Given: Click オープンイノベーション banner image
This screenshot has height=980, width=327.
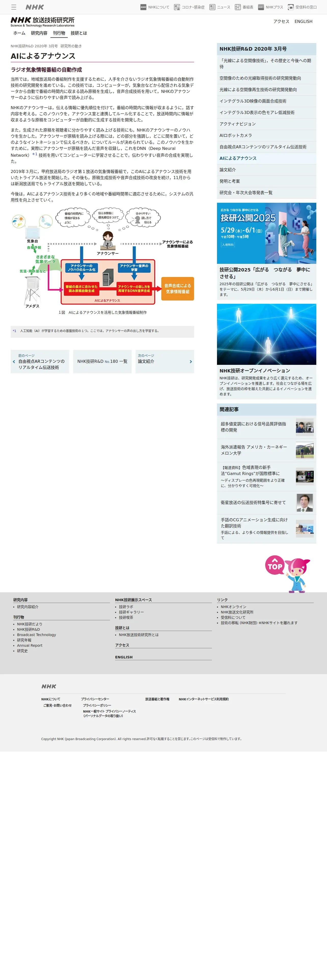Looking at the screenshot, I should pos(266,334).
